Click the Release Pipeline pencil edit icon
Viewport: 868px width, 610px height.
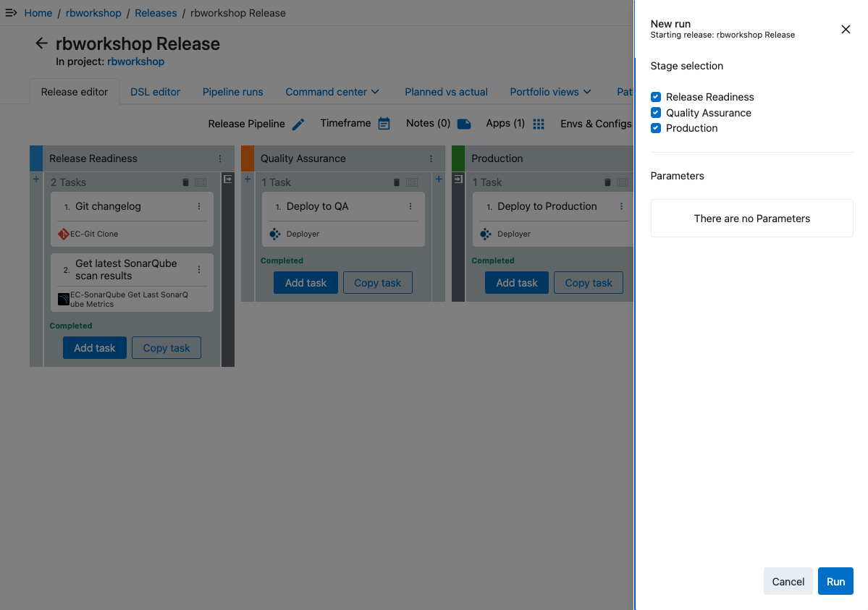coord(298,124)
